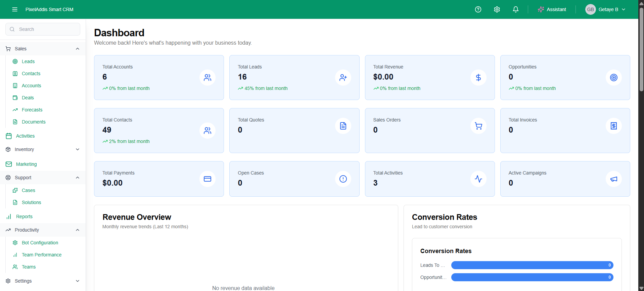
Task: Click '2% from last month' text
Action: [x=129, y=141]
